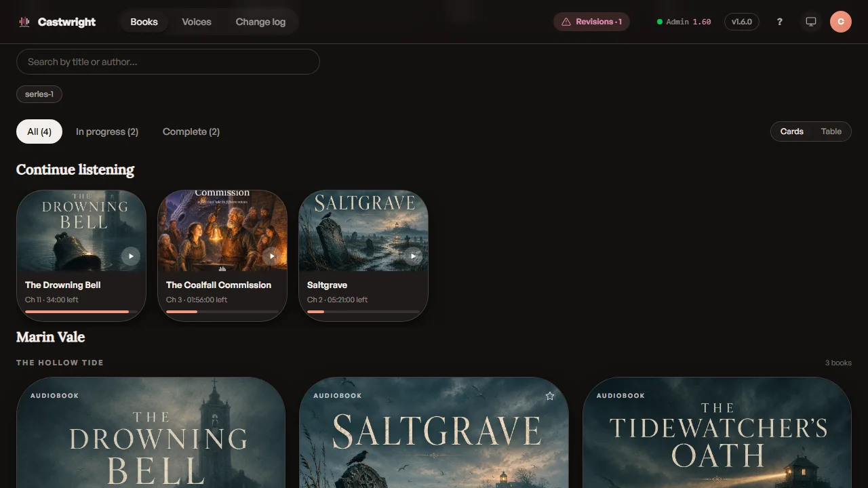This screenshot has height=488, width=868.
Task: Open The Tidewatcher's Oath audiobook card
Action: [717, 432]
